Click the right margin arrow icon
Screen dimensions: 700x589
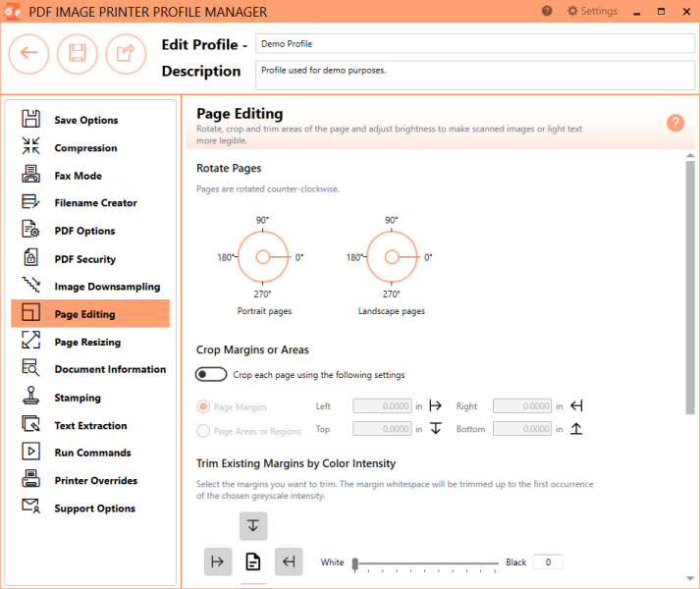coord(576,405)
